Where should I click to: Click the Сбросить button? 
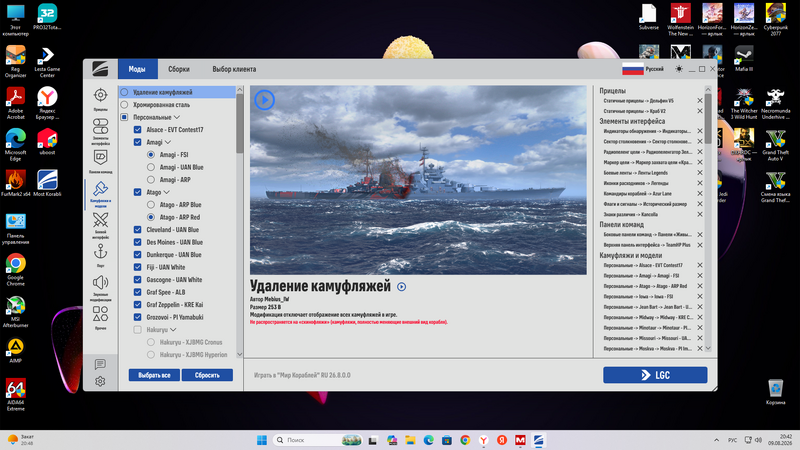[207, 375]
